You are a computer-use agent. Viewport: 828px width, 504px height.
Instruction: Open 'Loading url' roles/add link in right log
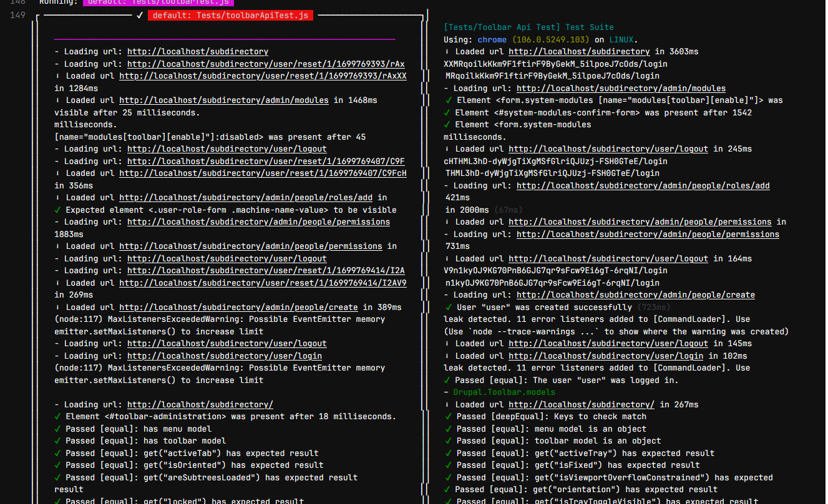(643, 186)
